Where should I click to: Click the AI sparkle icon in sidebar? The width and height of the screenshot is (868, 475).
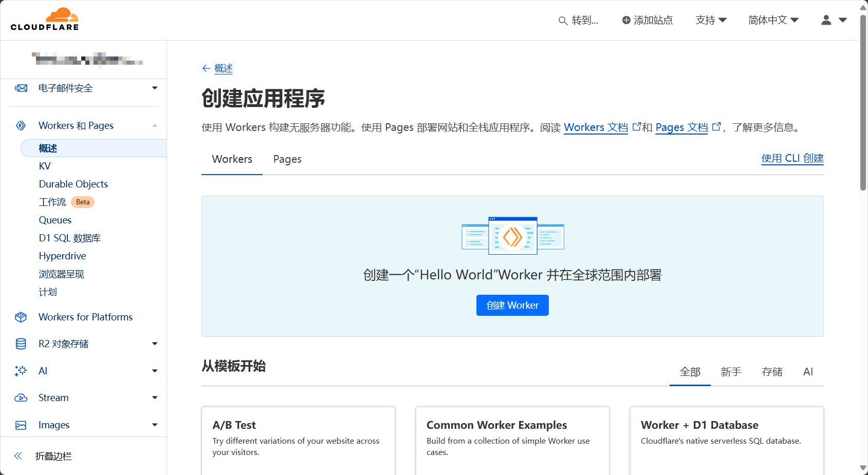click(21, 371)
